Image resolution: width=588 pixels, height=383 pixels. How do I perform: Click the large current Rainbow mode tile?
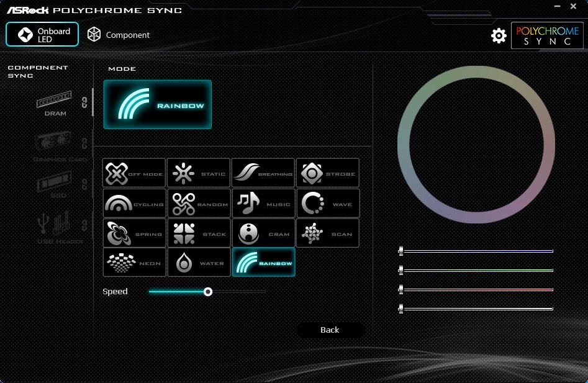(158, 104)
